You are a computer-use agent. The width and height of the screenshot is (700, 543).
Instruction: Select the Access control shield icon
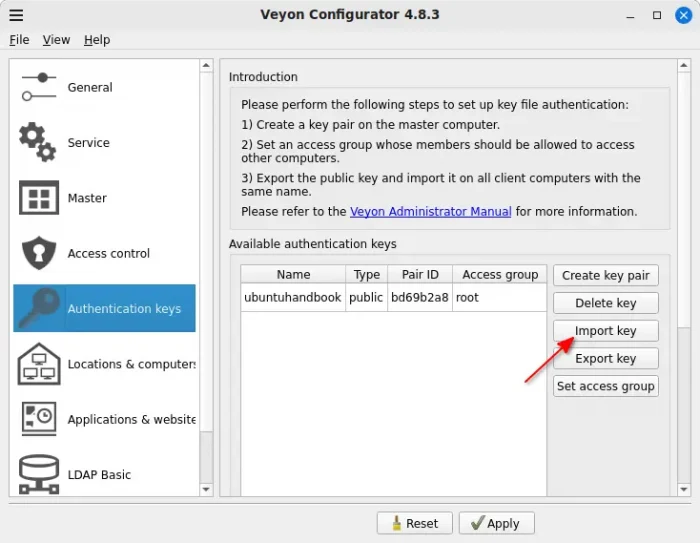[x=39, y=253]
